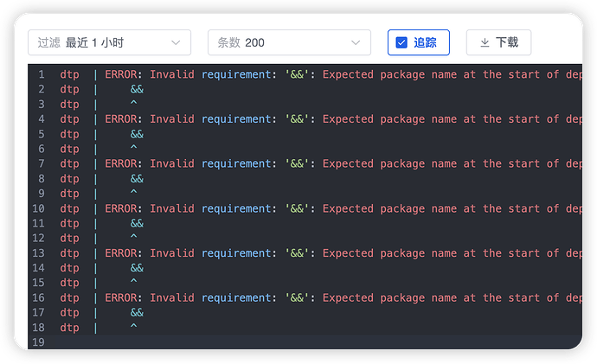Click the dtp label on line 5
This screenshot has width=597, height=364.
click(x=70, y=134)
